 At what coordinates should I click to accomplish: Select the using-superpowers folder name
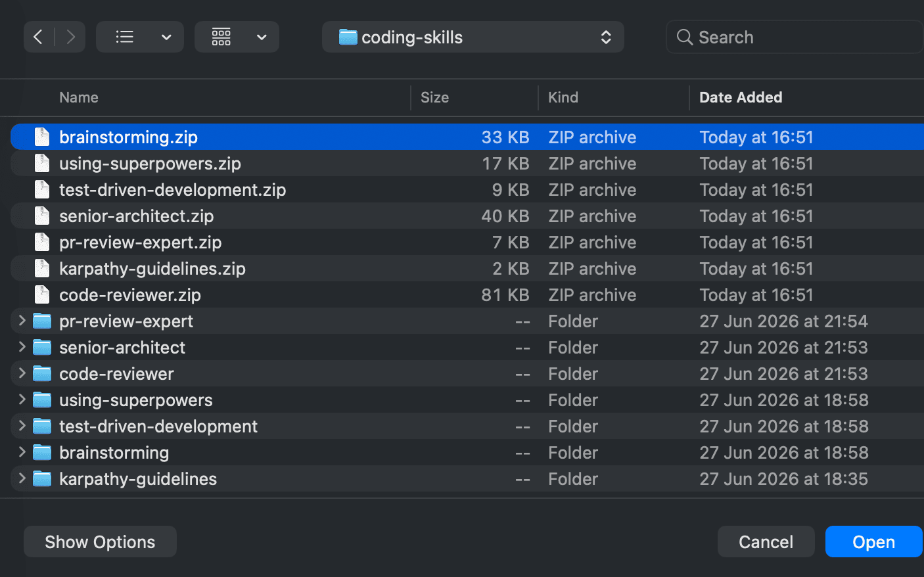136,400
